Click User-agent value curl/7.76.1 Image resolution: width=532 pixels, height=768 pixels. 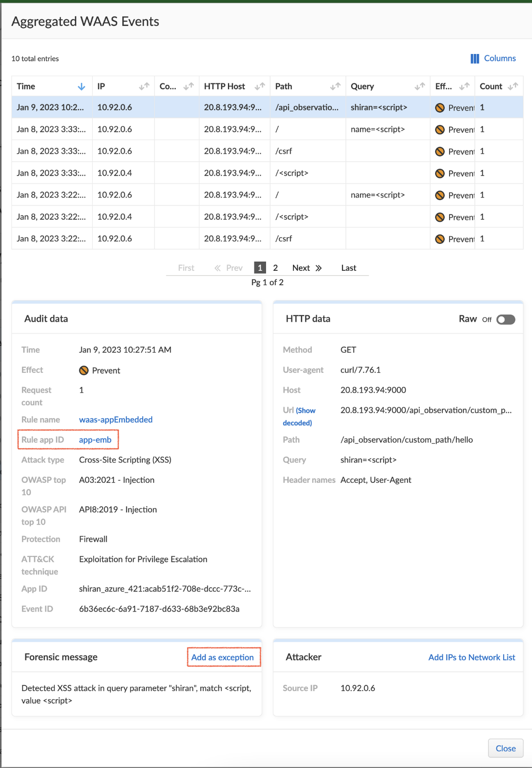360,370
